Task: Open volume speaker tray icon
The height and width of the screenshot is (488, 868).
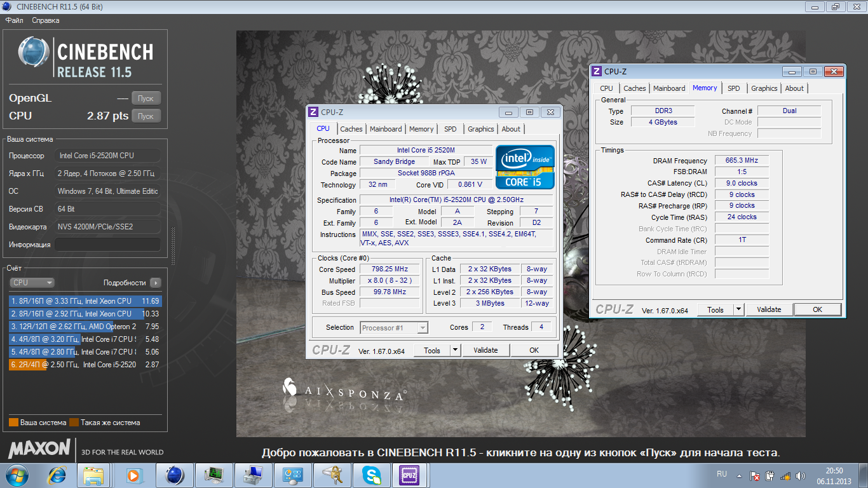Action: [801, 475]
